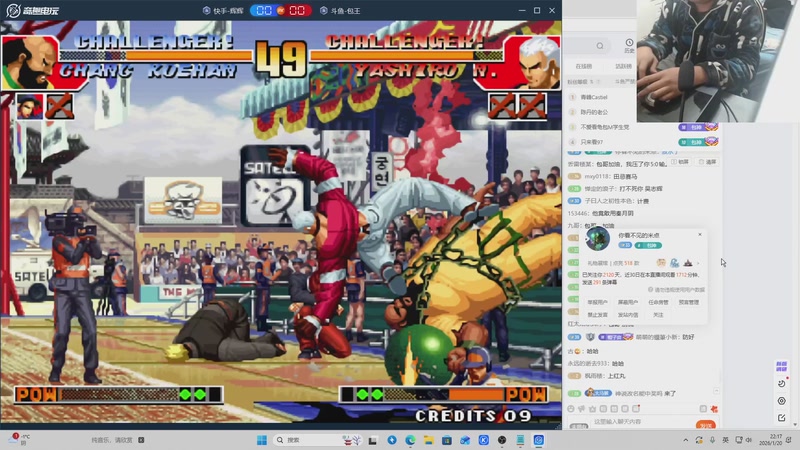Open File Explorer from taskbar

tap(429, 440)
